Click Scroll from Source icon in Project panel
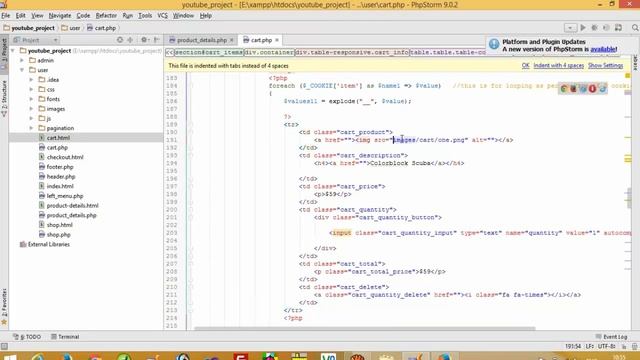Screen dimensions: 640x360 point(120,40)
